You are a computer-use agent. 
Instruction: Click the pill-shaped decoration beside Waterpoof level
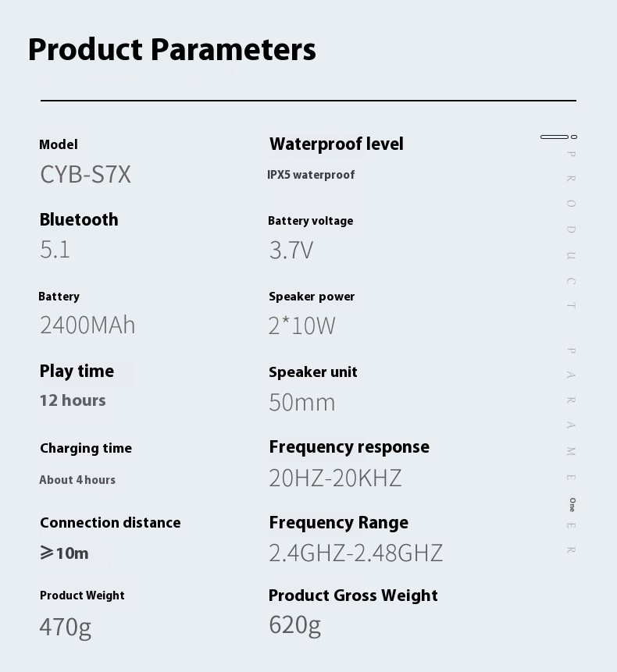click(x=555, y=137)
